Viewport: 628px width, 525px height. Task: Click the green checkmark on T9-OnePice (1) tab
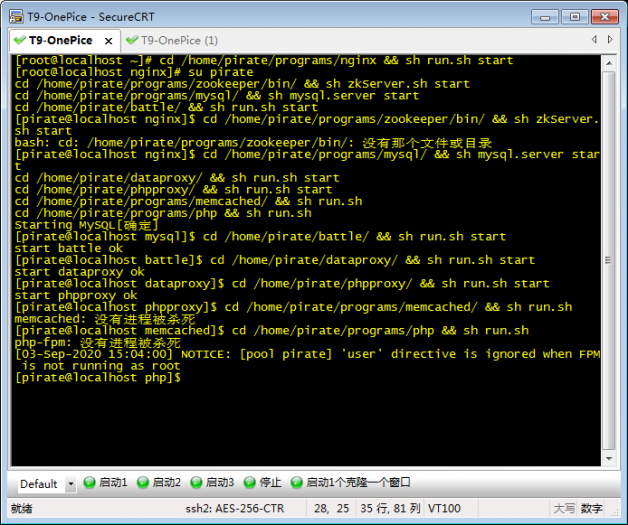tap(132, 40)
